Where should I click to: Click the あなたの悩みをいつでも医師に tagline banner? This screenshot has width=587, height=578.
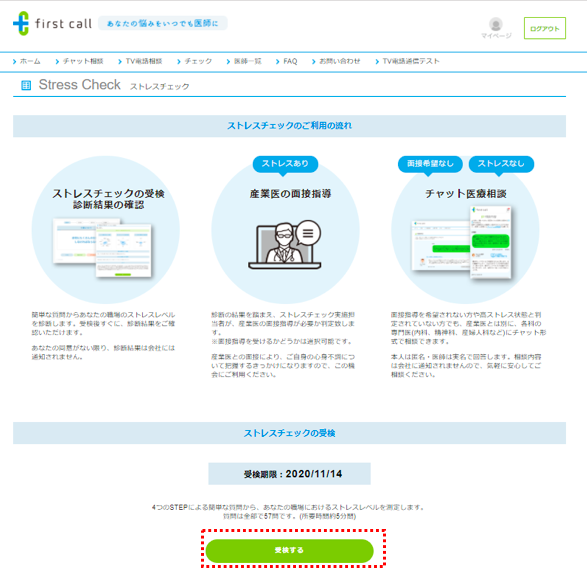162,23
